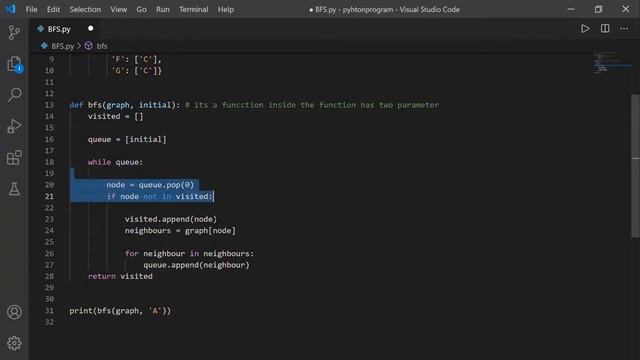Open the Explorer files view
The image size is (640, 360).
pos(14,64)
